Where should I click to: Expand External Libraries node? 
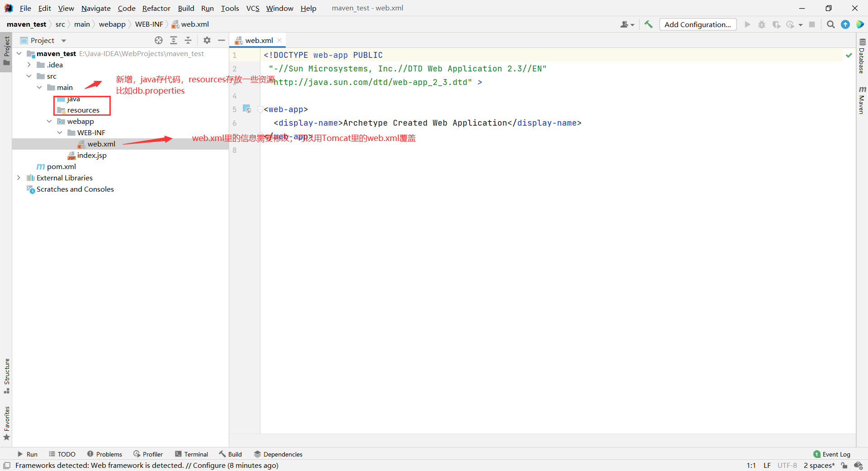(19, 178)
